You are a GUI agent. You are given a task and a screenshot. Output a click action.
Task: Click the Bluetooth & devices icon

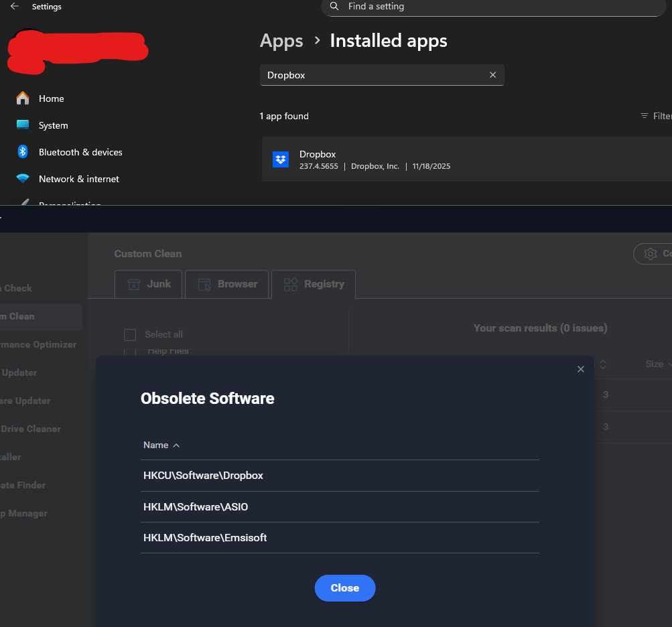[x=23, y=152]
